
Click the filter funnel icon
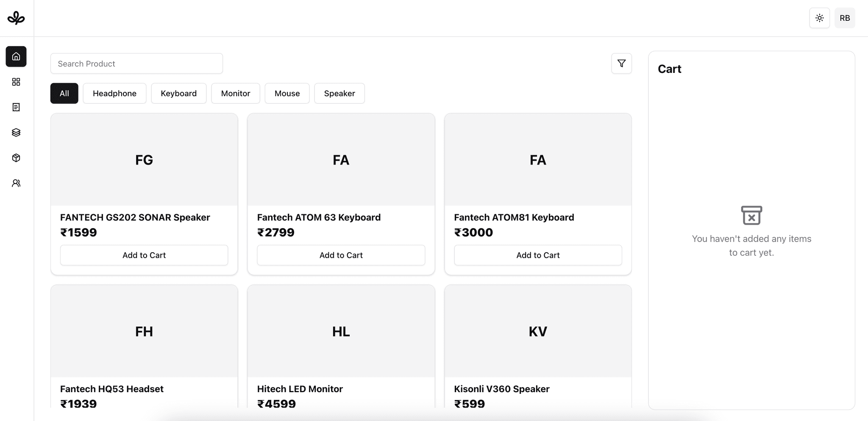pos(621,64)
